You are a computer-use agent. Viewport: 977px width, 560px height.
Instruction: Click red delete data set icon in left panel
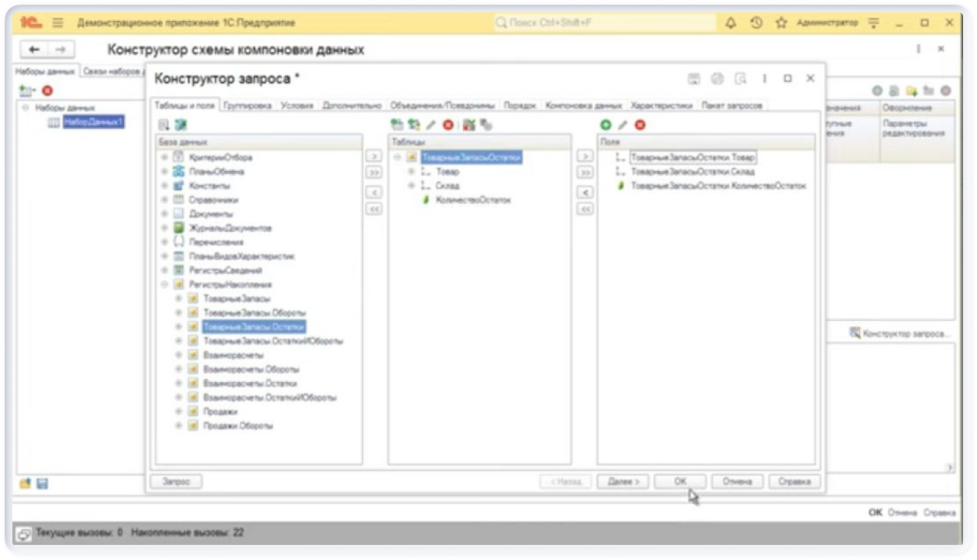coord(47,90)
